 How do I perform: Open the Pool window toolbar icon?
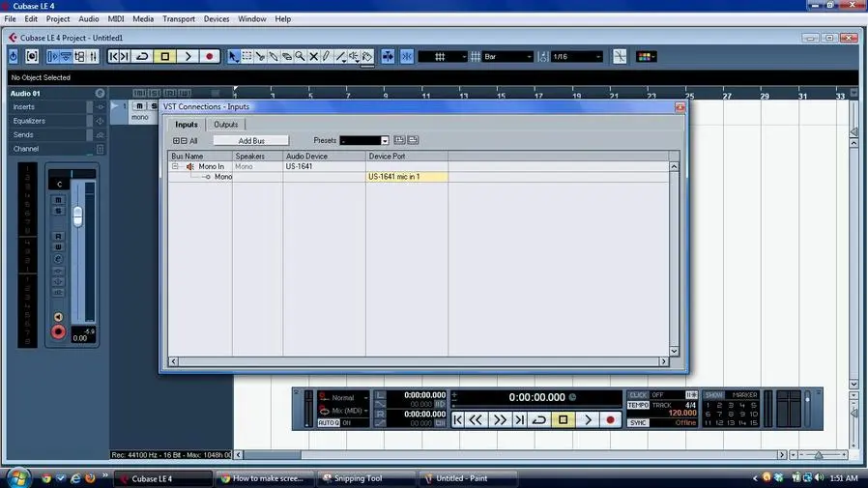[x=79, y=56]
